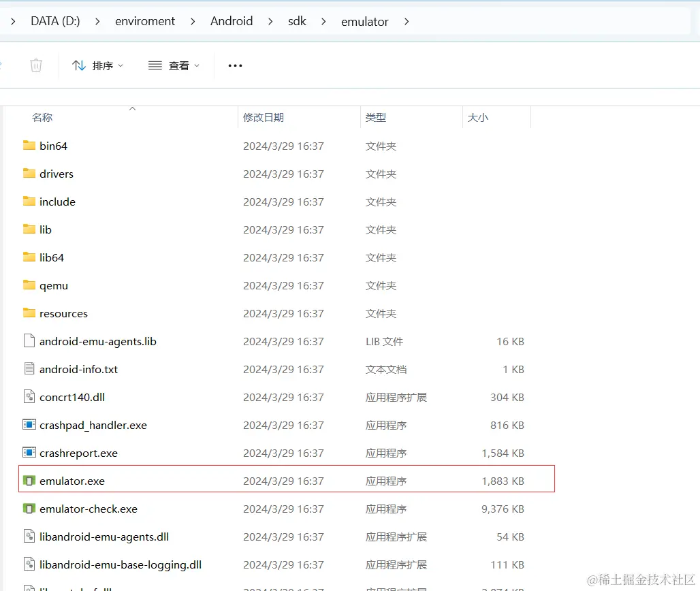Select the resources folder name
Image resolution: width=700 pixels, height=591 pixels.
tap(63, 313)
